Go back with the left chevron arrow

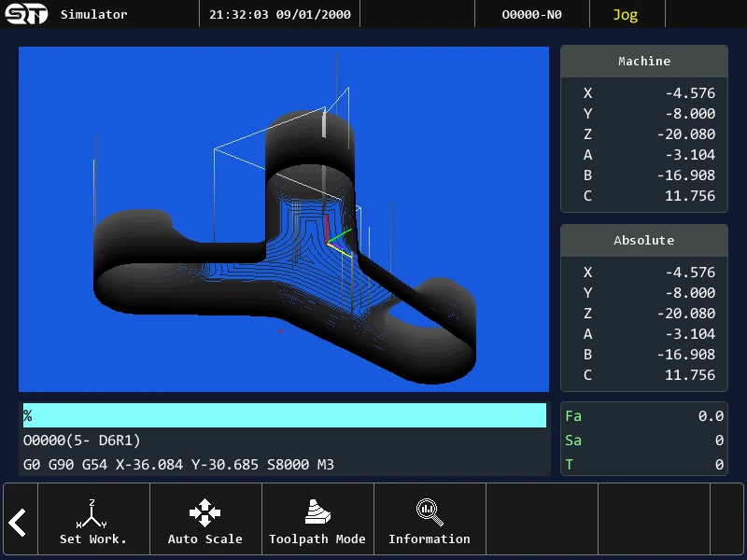[x=18, y=523]
